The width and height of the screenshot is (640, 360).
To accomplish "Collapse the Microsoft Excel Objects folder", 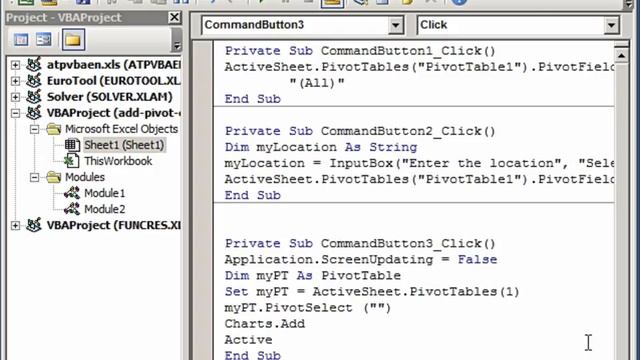I will [35, 129].
